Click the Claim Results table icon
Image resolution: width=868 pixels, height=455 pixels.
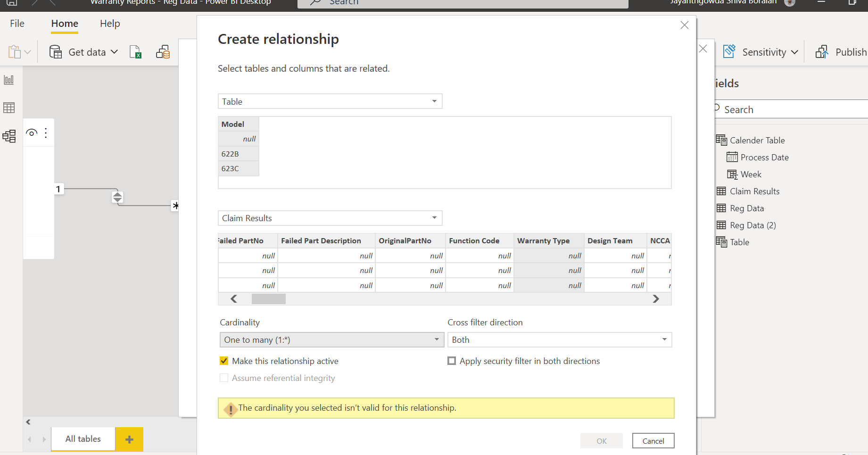pos(721,191)
